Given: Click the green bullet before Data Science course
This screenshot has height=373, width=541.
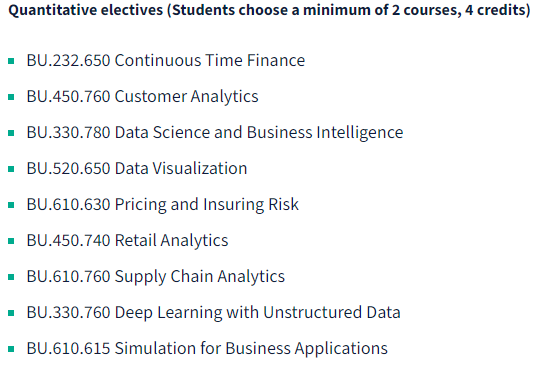Looking at the screenshot, I should [11, 133].
